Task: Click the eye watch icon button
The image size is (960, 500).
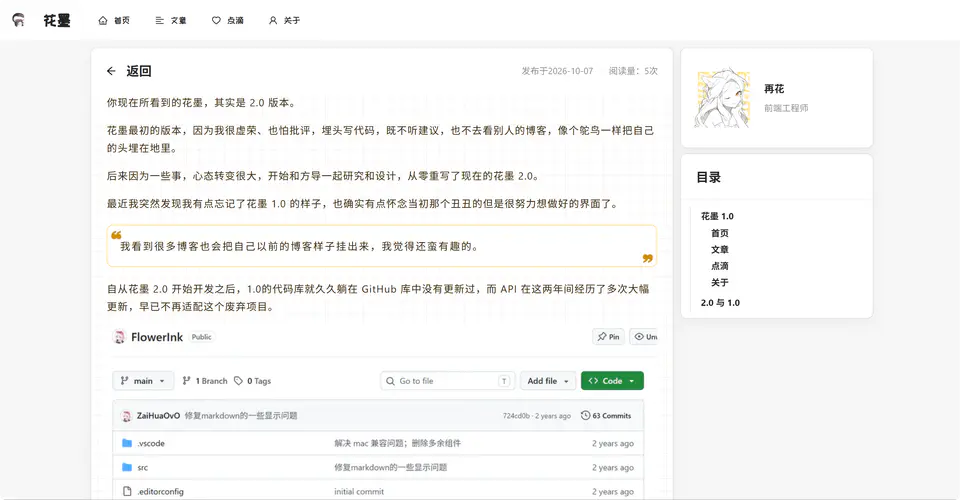Action: point(643,337)
